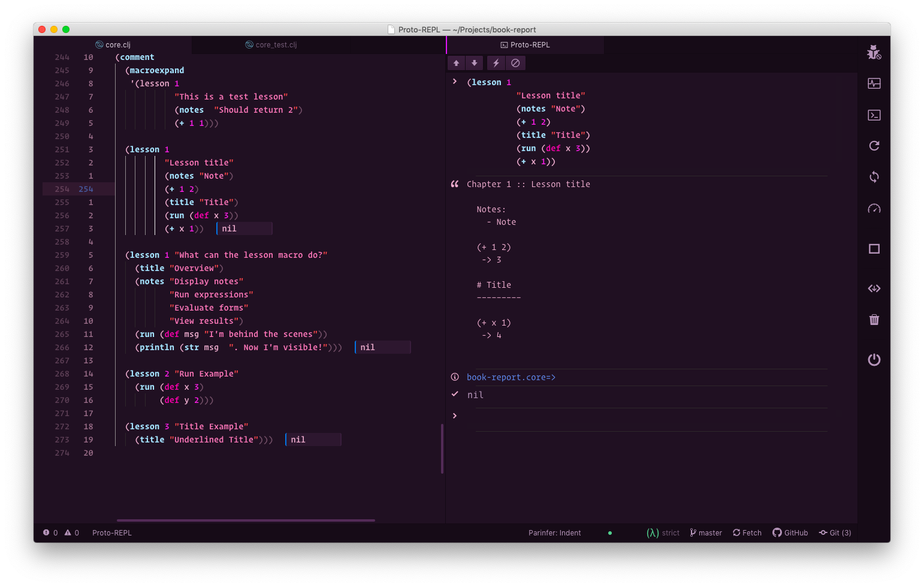Screen dimensions: 924x587
Task: Click "What can the lesson macro do?" string
Action: click(x=251, y=255)
